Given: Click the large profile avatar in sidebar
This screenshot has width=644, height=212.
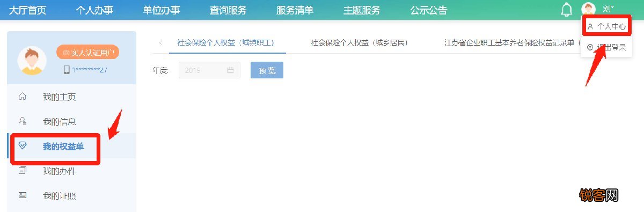Looking at the screenshot, I should coord(32,60).
